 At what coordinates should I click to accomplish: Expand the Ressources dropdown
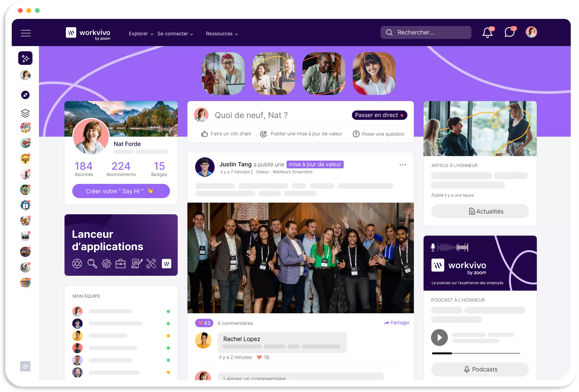[x=222, y=34]
